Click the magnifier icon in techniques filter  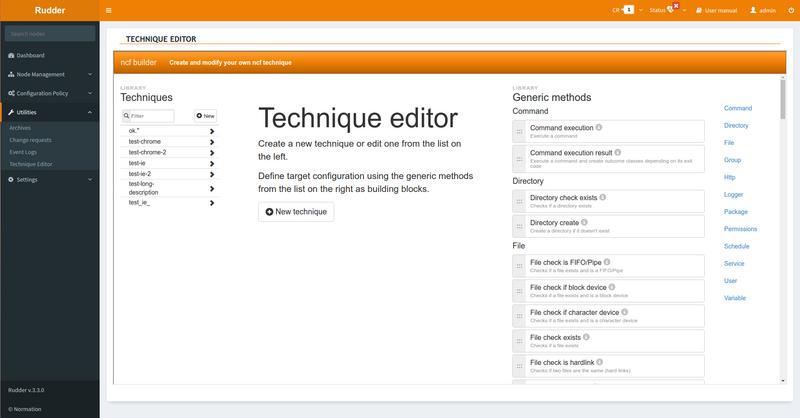point(126,116)
